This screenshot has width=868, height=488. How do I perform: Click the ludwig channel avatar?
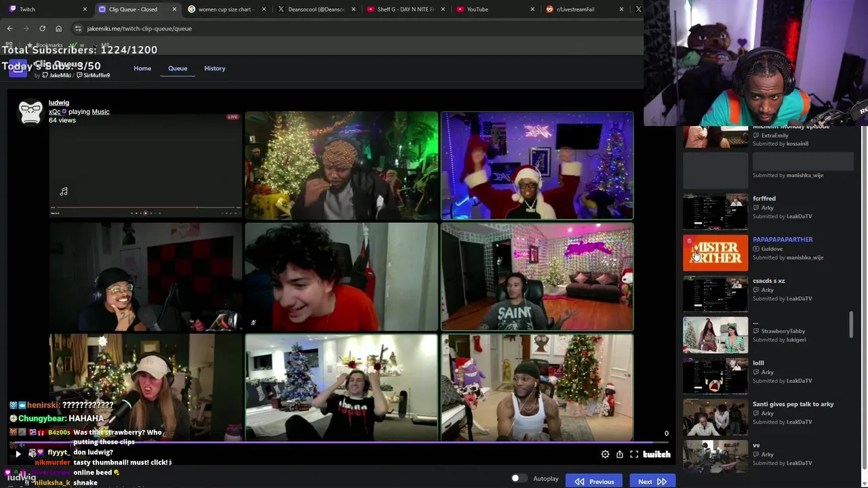coord(31,113)
